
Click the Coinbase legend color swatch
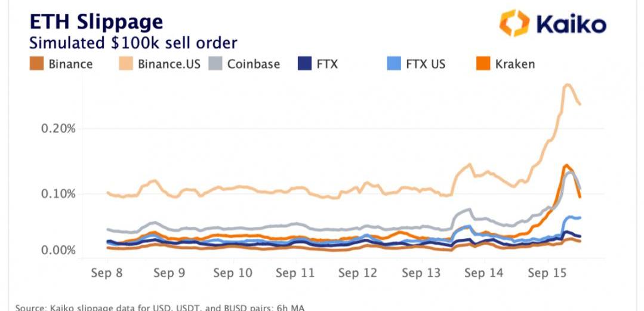tap(216, 63)
